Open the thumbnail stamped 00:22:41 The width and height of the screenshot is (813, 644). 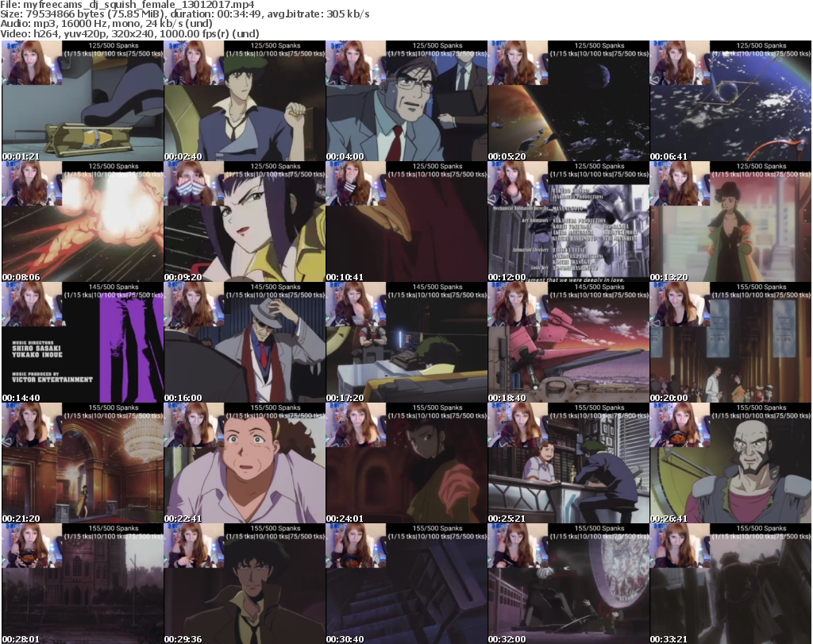pos(245,464)
